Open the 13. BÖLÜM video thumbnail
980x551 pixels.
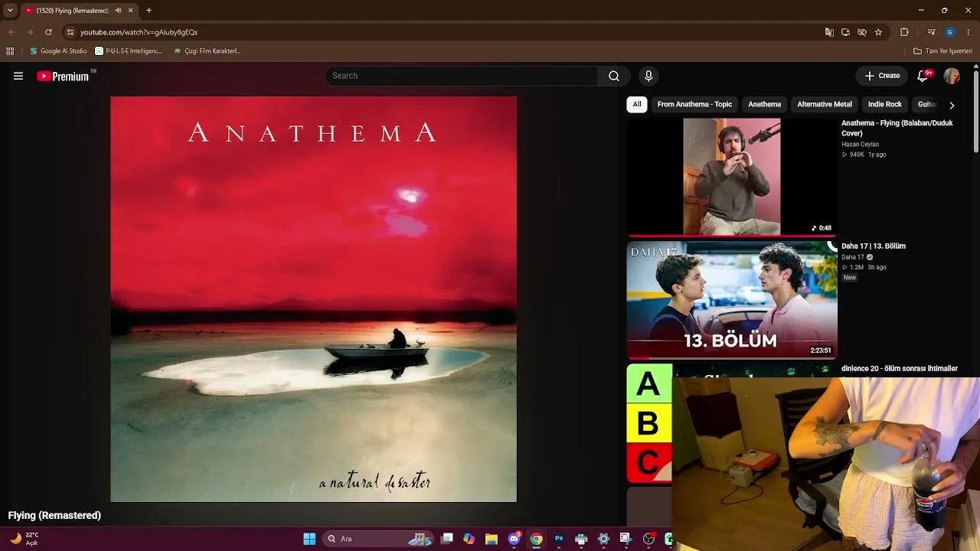coord(732,300)
